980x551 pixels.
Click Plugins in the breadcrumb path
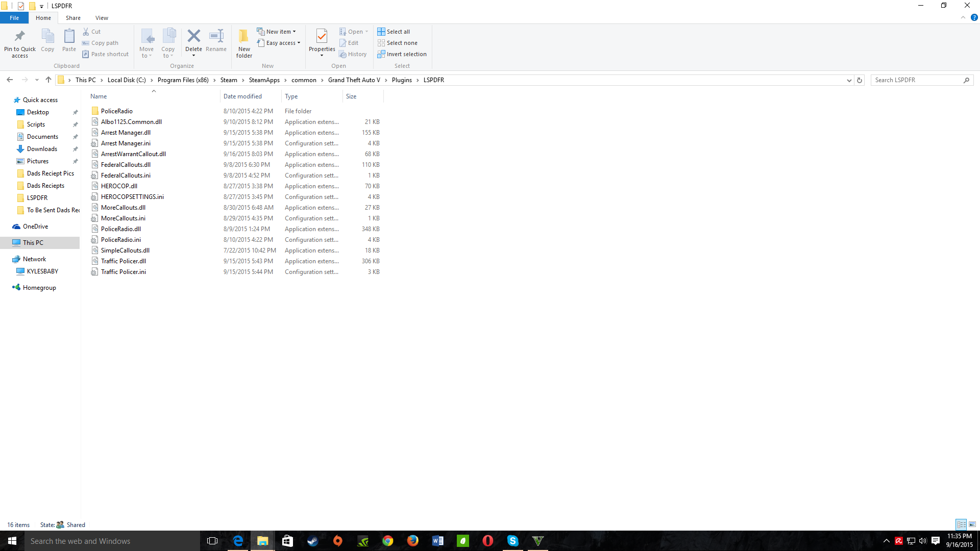coord(402,80)
